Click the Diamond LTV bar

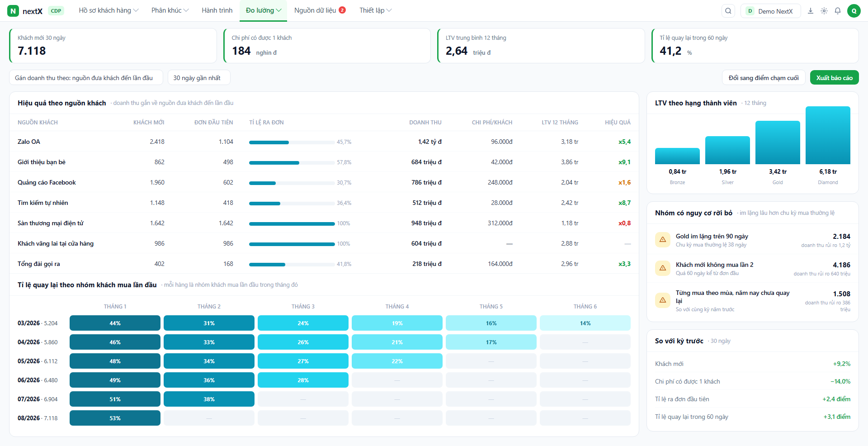click(x=828, y=135)
